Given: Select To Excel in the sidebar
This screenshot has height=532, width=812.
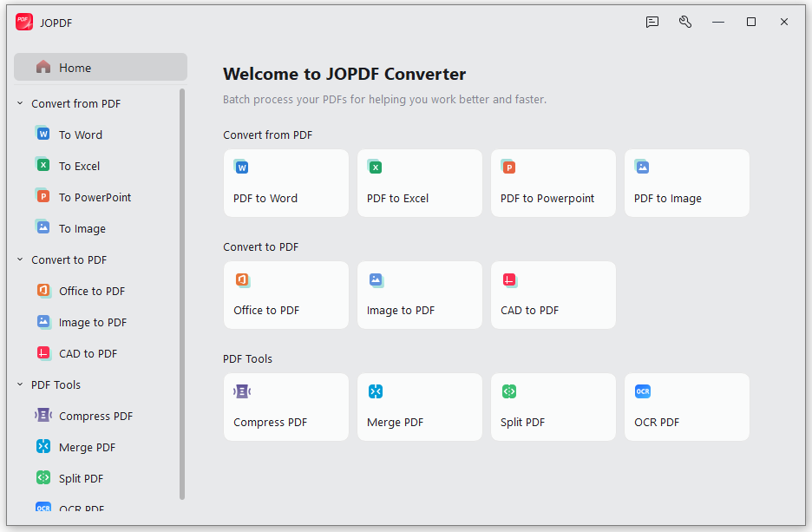Looking at the screenshot, I should pyautogui.click(x=79, y=166).
